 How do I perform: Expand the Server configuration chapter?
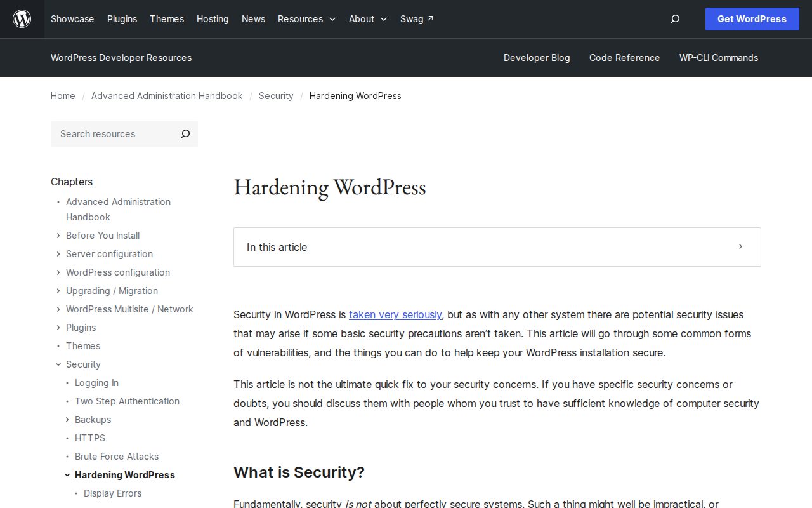pos(58,254)
